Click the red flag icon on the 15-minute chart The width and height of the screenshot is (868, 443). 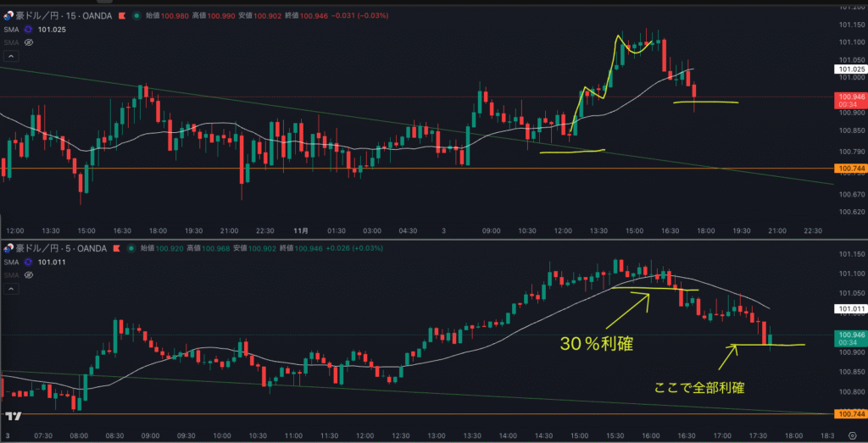pos(122,16)
